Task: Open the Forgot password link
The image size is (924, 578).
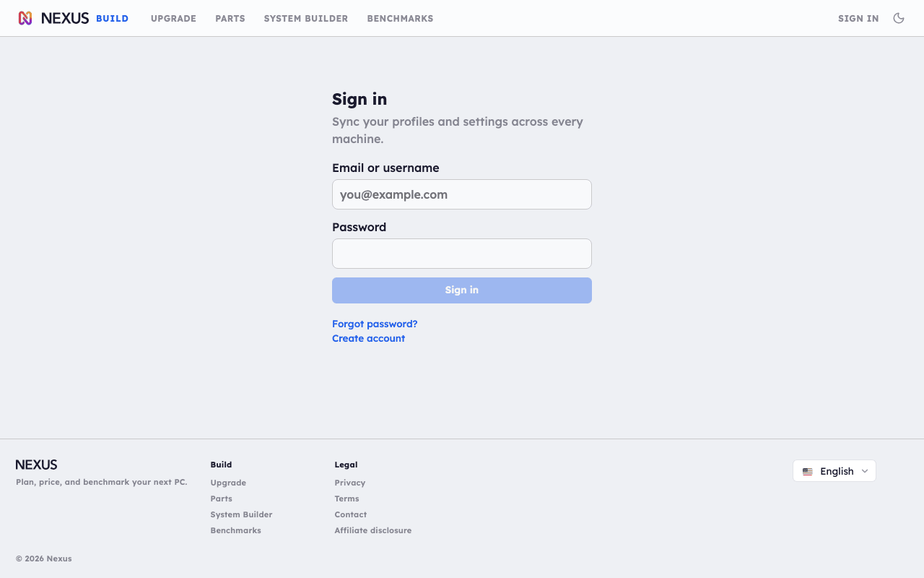Action: pyautogui.click(x=375, y=324)
